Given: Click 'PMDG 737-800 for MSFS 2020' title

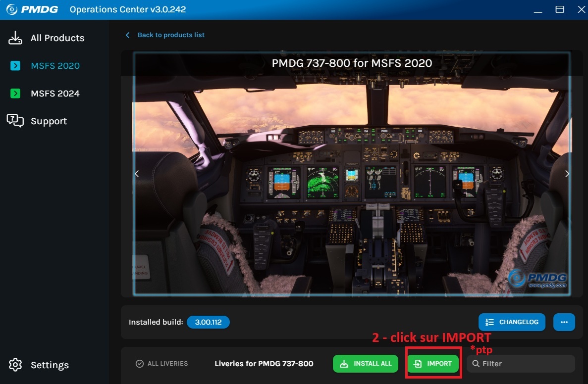Looking at the screenshot, I should pyautogui.click(x=352, y=63).
